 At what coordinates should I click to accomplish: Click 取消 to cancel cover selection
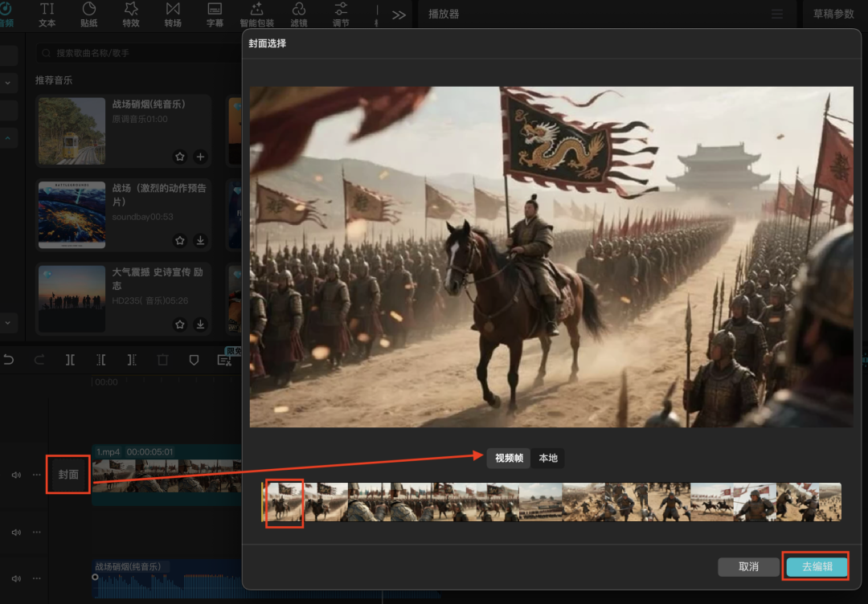tap(748, 567)
